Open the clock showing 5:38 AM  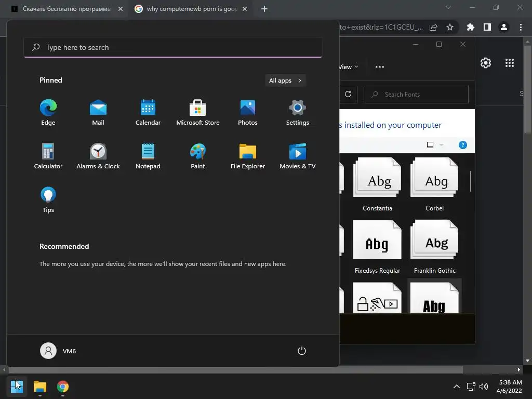(509, 387)
